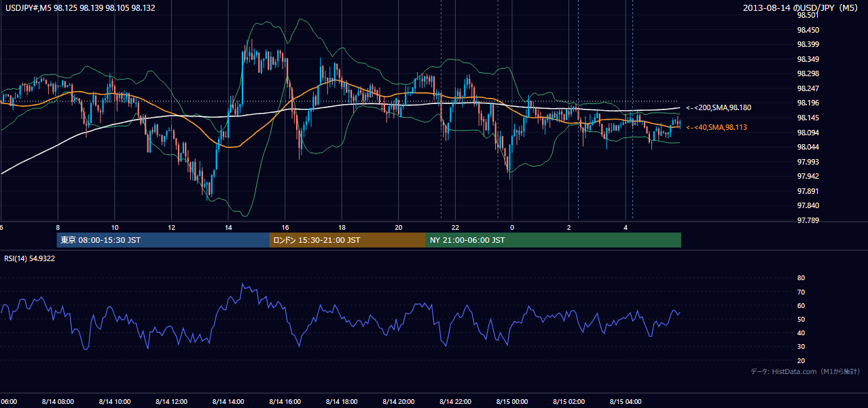Click price axis value 98.450

(807, 30)
